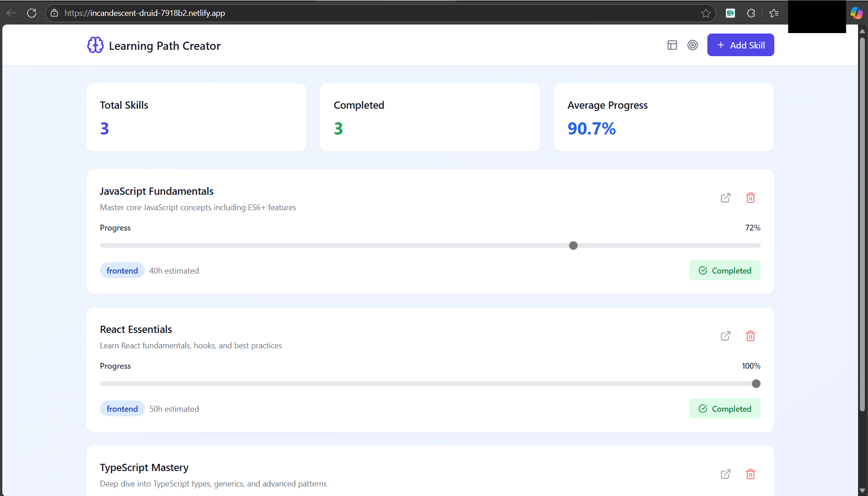Reload the page with the refresh icon
This screenshot has height=496, width=868.
pyautogui.click(x=32, y=13)
